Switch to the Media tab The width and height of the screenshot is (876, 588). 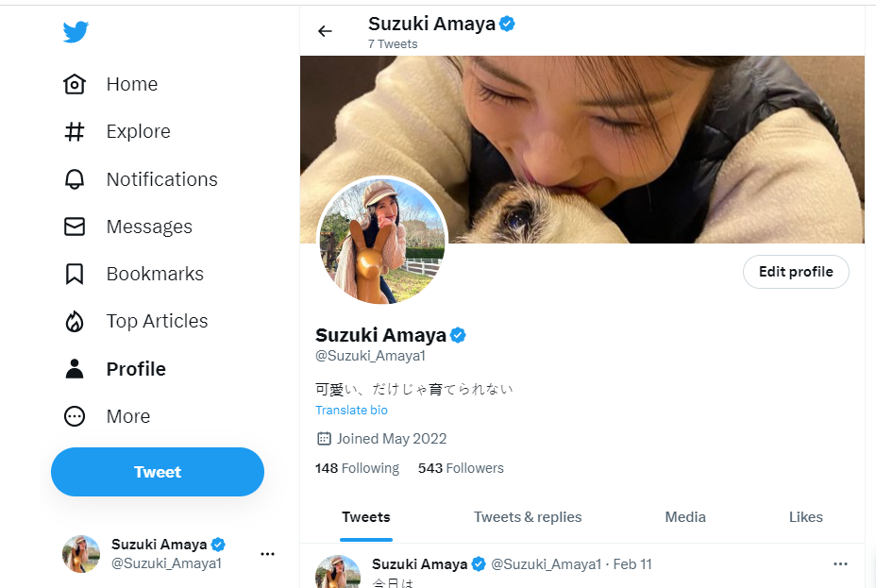point(685,517)
